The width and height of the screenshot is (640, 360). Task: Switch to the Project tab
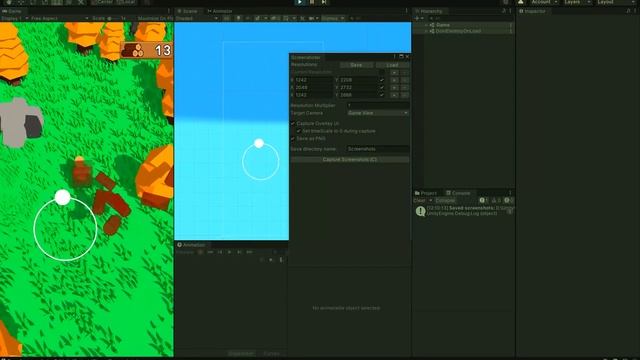pyautogui.click(x=426, y=193)
